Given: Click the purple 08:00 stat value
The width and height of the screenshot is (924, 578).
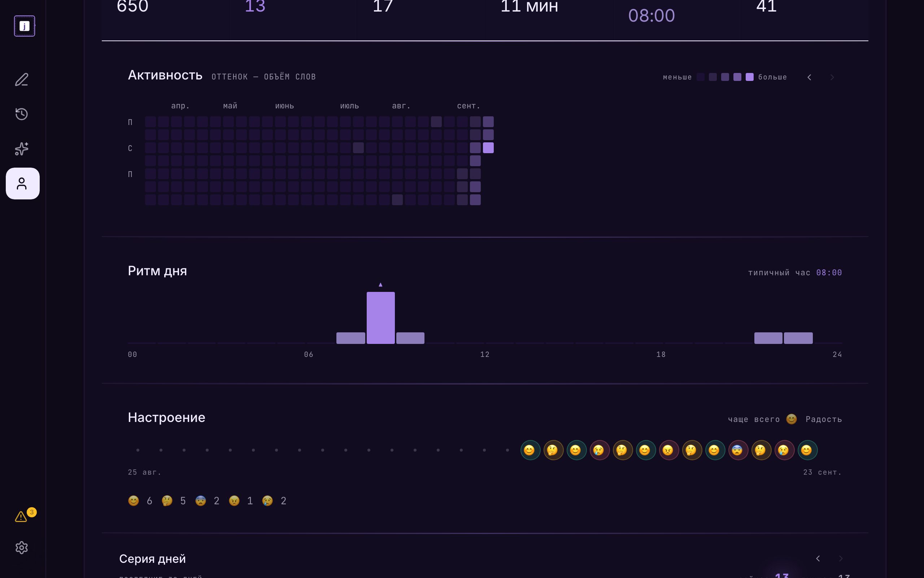Looking at the screenshot, I should 651,16.
